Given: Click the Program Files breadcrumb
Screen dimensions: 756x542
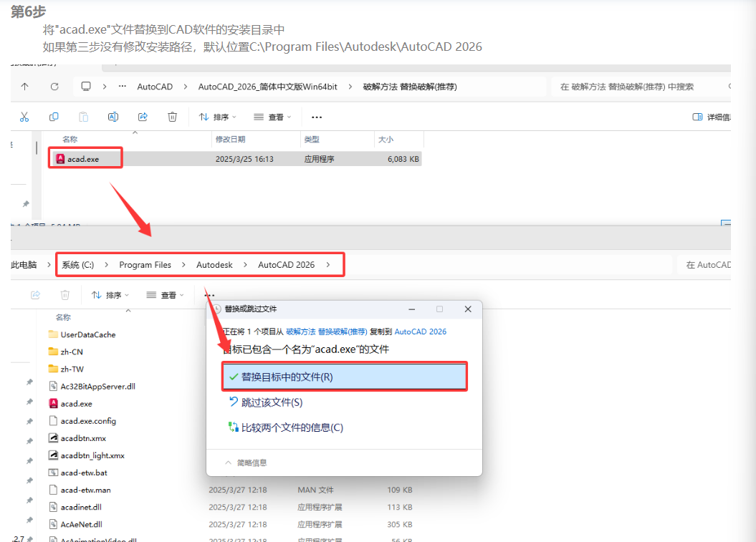Looking at the screenshot, I should [145, 264].
